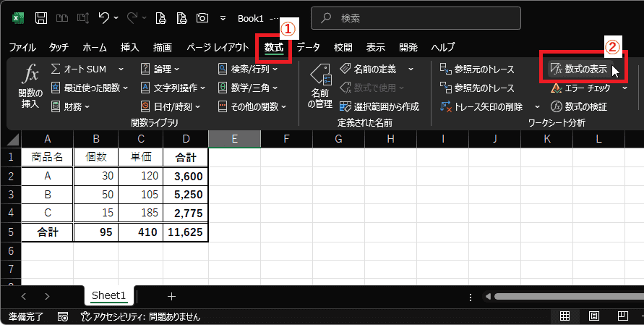The height and width of the screenshot is (325, 644).
Task: Toggle Show Formulas (数式の表示)
Action: tap(578, 69)
